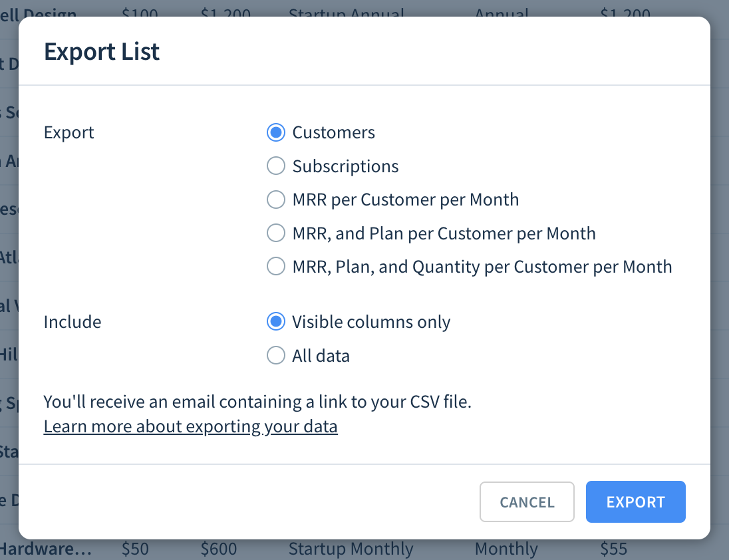Click the Startup Monthly cell in background table
This screenshot has width=729, height=560.
(351, 549)
